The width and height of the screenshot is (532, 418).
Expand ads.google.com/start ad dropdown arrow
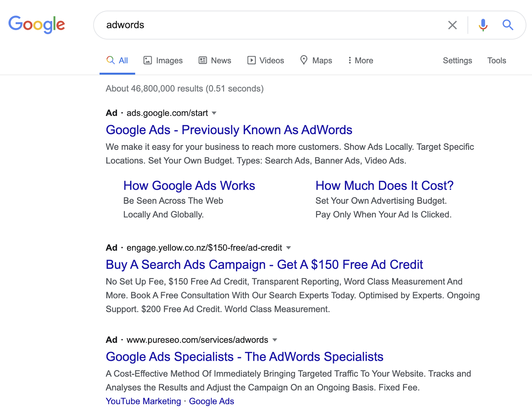[x=214, y=113]
